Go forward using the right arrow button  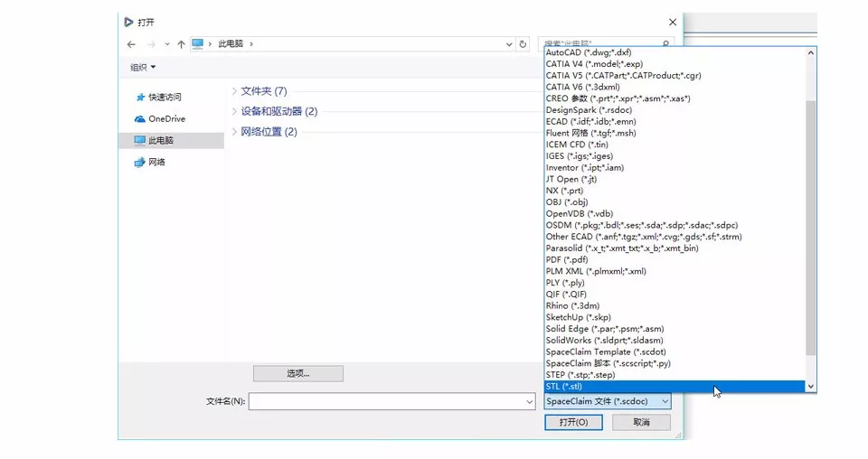(x=151, y=44)
